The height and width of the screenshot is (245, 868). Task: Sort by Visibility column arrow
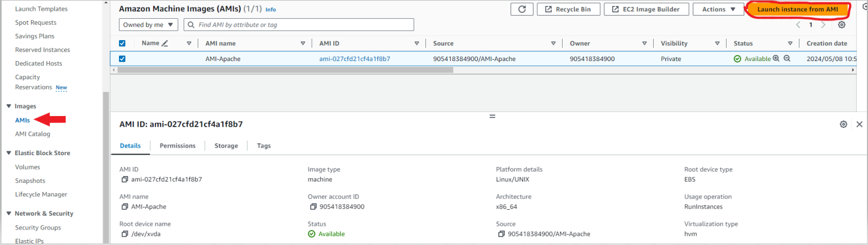pos(717,43)
